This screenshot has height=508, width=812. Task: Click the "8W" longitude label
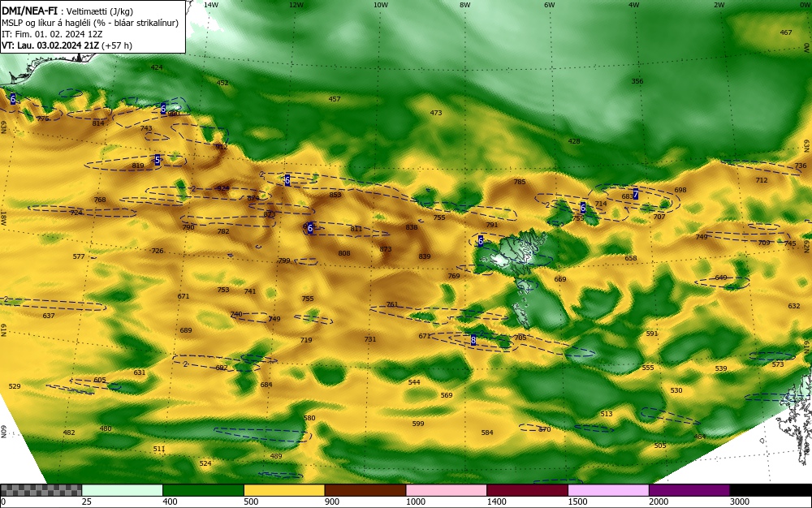(x=465, y=5)
